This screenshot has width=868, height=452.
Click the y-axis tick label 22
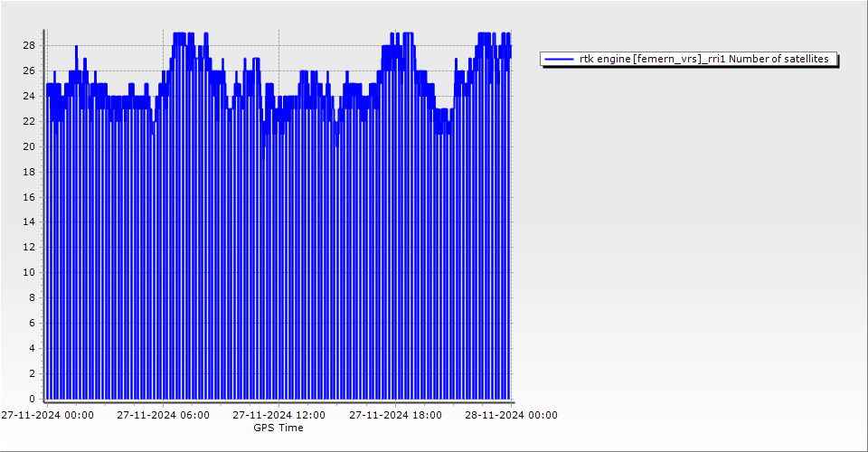coord(29,121)
